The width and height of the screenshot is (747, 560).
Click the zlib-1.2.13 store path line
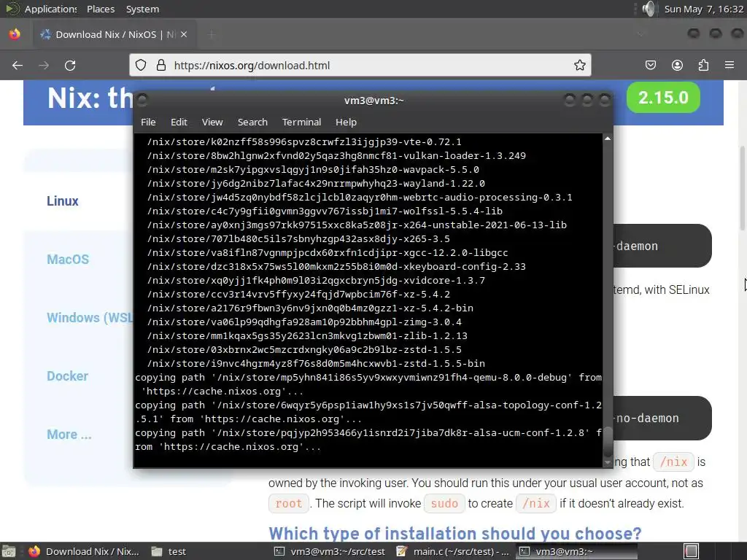point(307,336)
